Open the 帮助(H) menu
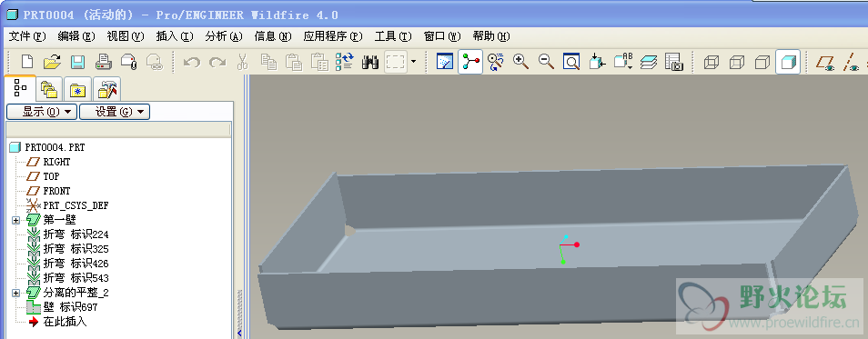The height and width of the screenshot is (339, 868). point(491,36)
